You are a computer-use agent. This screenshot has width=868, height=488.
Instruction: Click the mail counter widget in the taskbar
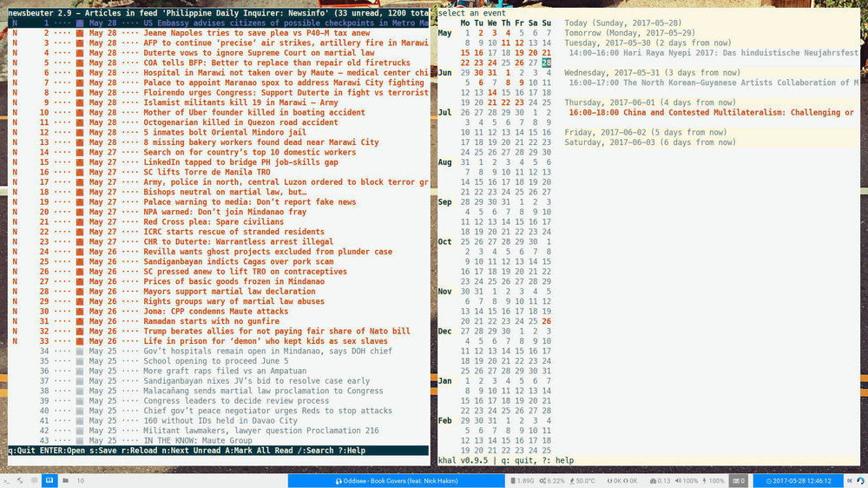click(x=738, y=480)
